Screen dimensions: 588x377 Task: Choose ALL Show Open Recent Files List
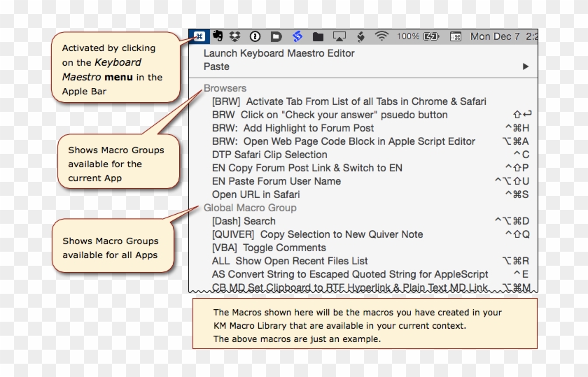290,261
